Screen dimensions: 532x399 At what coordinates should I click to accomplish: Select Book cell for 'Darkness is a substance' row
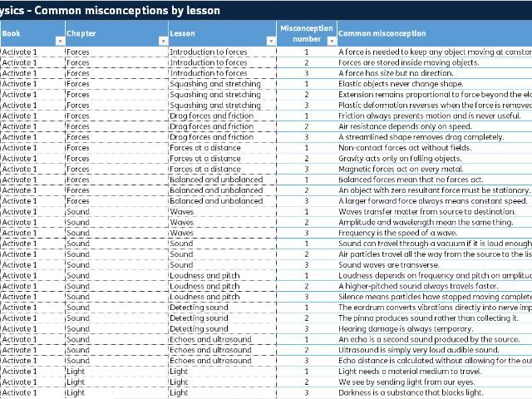(x=32, y=392)
